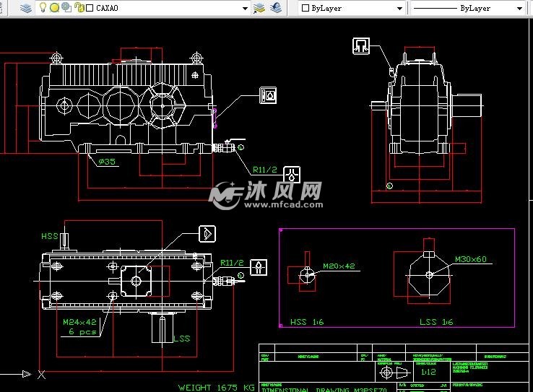The width and height of the screenshot is (533, 392).
Task: Select the M30×60 annotation text
Action: click(470, 259)
